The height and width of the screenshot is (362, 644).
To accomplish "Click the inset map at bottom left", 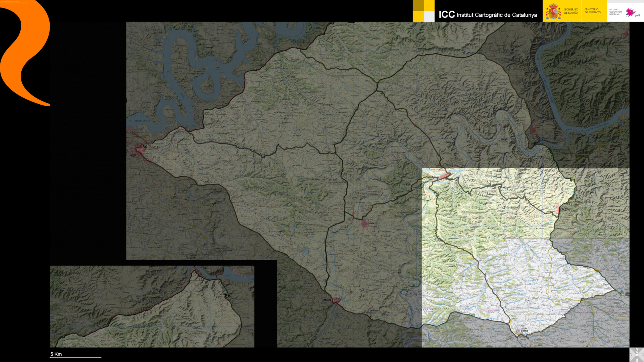I will coord(152,307).
